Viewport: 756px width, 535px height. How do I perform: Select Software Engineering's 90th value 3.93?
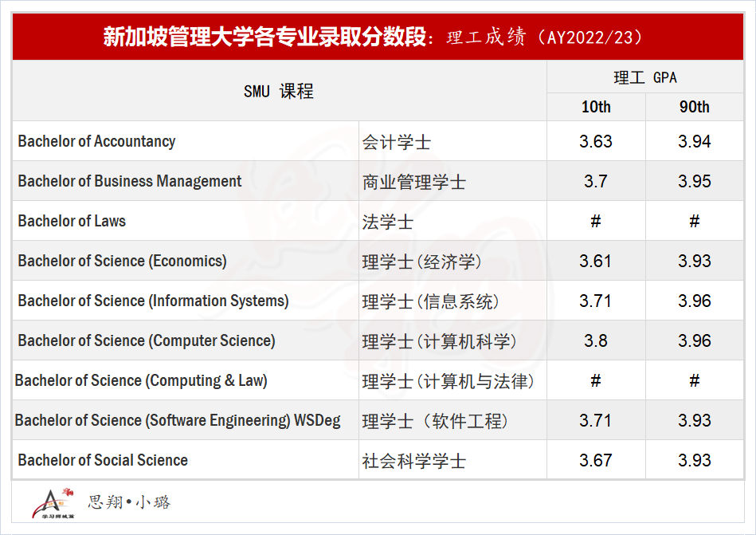click(695, 421)
